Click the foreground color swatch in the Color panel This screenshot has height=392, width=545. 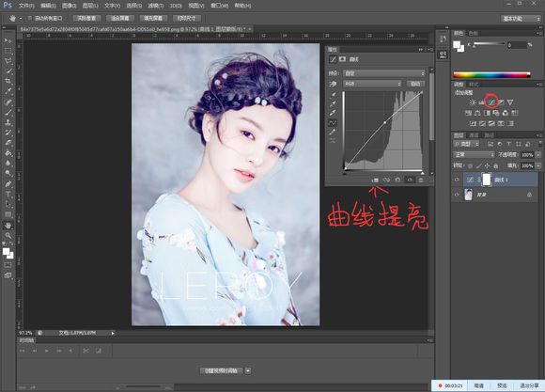(457, 44)
